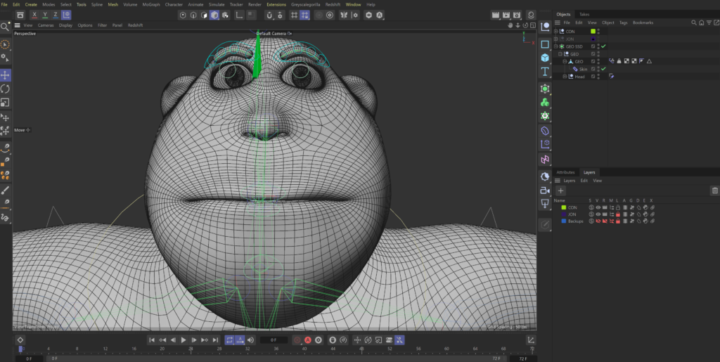
Task: Select the Move tool in left toolbar
Action: point(5,75)
